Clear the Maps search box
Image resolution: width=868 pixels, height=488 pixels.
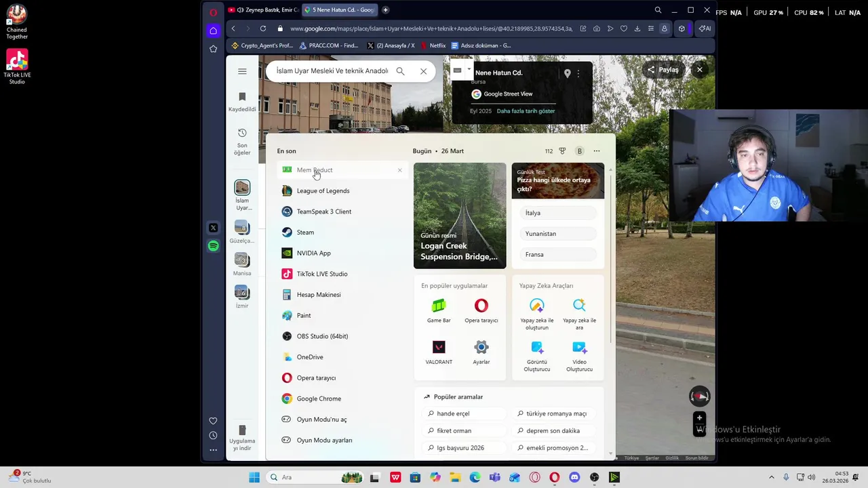pos(423,71)
